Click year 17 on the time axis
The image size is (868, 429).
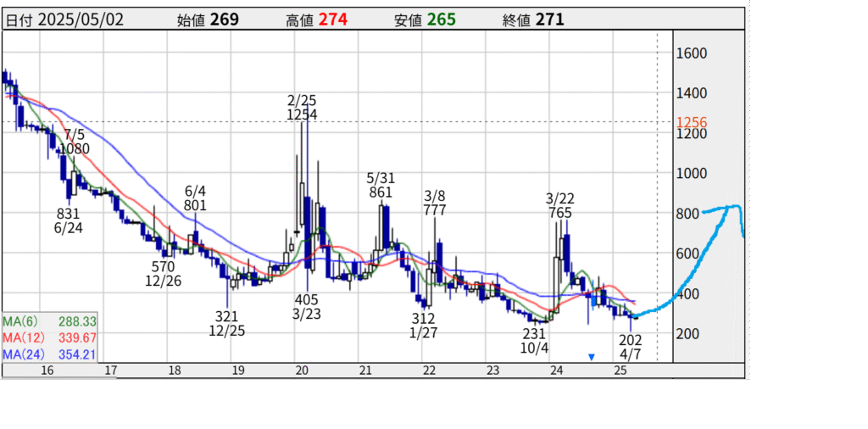pyautogui.click(x=111, y=370)
